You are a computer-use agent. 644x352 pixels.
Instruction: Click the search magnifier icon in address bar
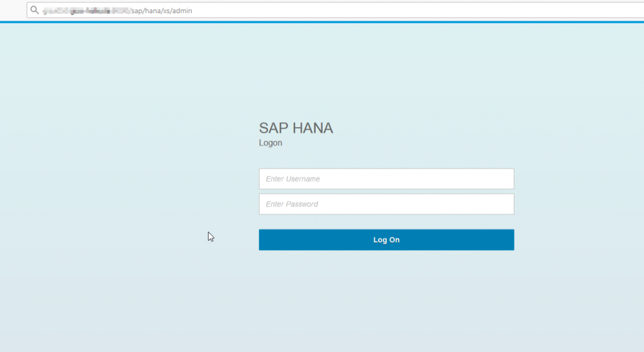pyautogui.click(x=35, y=10)
